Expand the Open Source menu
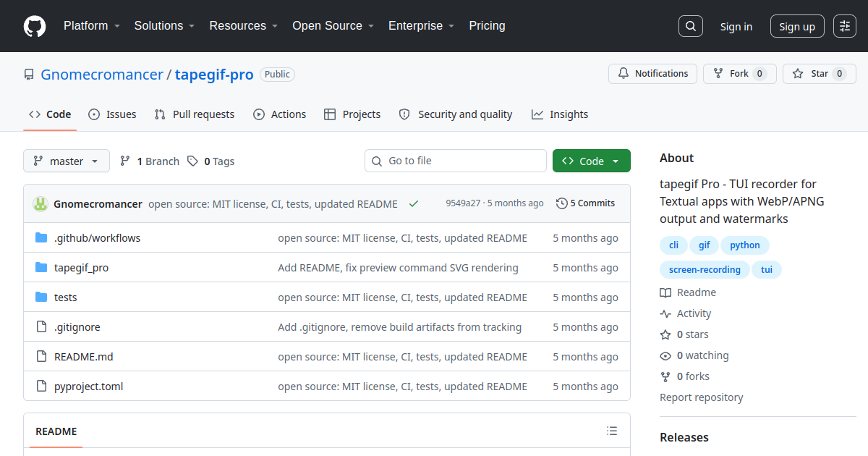 (333, 26)
